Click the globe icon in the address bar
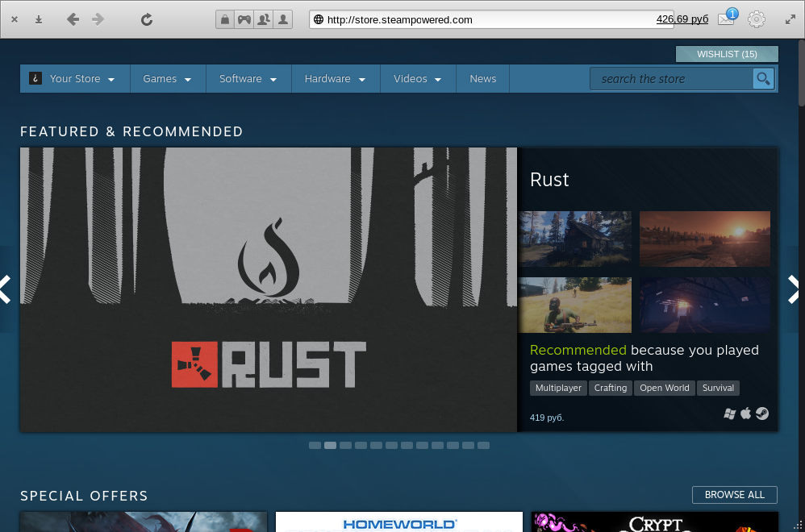 click(319, 19)
